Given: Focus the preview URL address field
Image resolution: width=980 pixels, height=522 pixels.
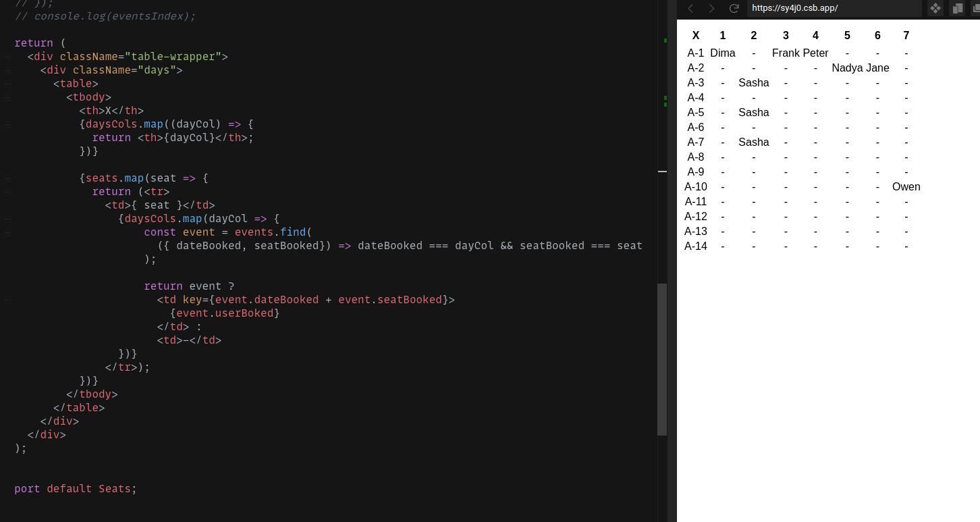Looking at the screenshot, I should [834, 8].
